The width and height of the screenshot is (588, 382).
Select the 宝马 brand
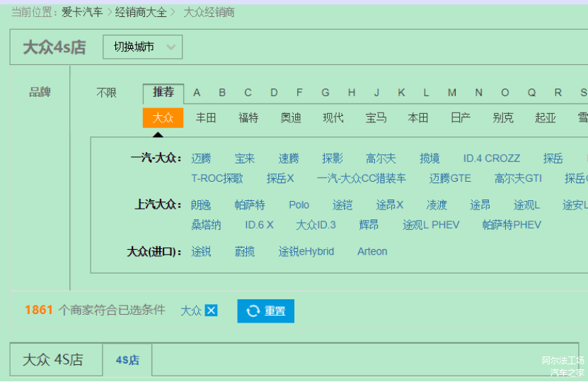[376, 118]
